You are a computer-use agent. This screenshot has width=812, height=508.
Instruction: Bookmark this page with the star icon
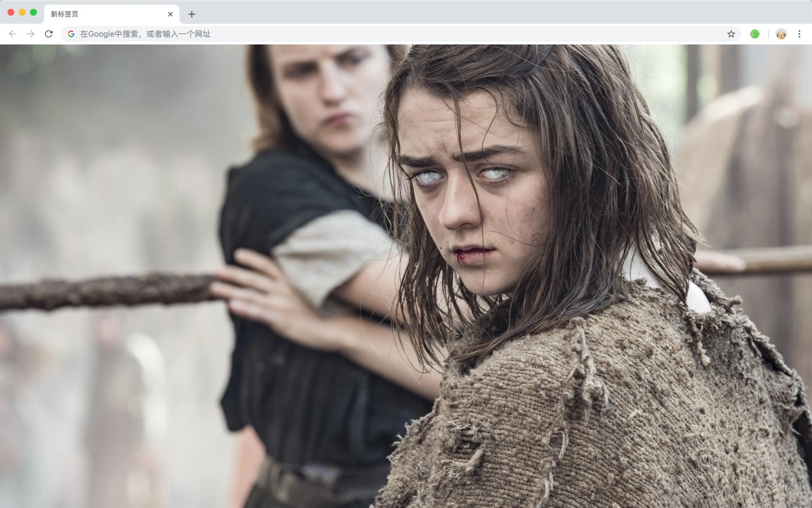[731, 34]
